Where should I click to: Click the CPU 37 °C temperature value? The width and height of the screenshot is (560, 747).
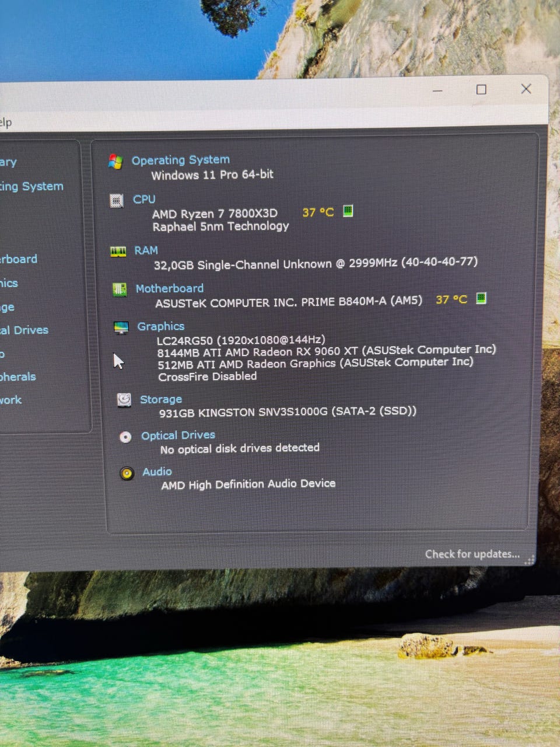[318, 212]
